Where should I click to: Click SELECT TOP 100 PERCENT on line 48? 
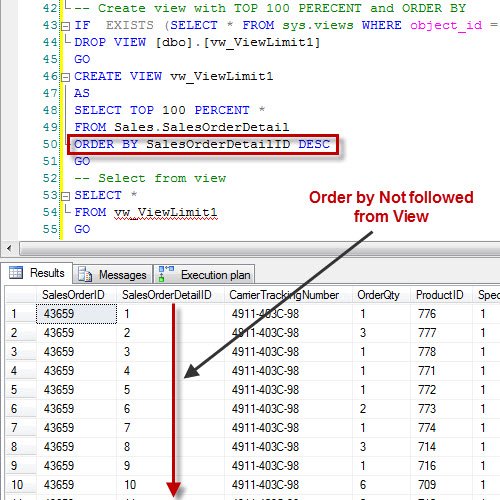pos(170,110)
